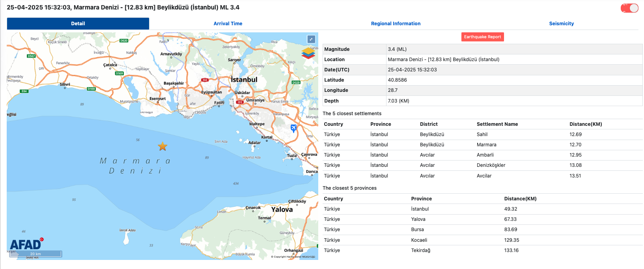Viewport: 644px width, 269px height.
Task: Click the Denizköşkler settlement row
Action: click(482, 165)
